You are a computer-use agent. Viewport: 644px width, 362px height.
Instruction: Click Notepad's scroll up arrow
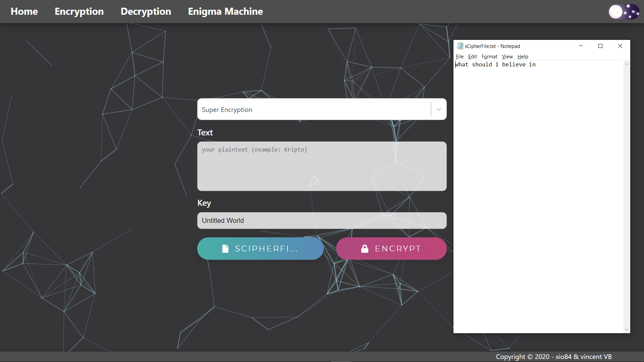(x=627, y=64)
